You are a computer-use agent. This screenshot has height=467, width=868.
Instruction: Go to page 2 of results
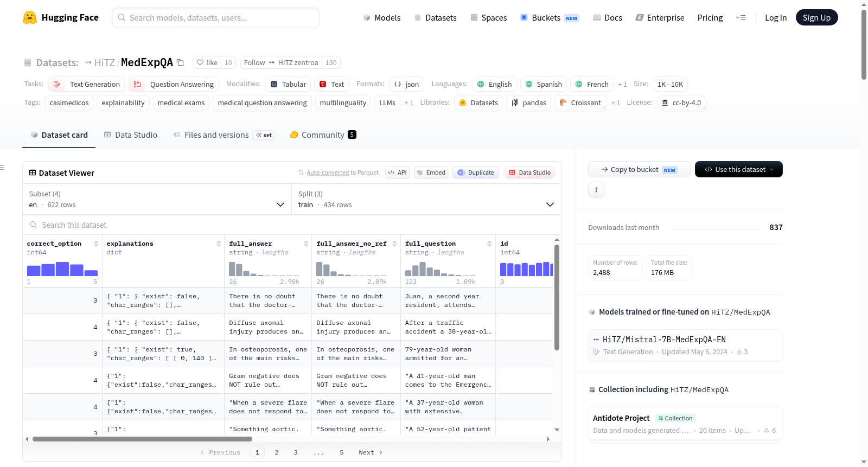click(x=276, y=452)
